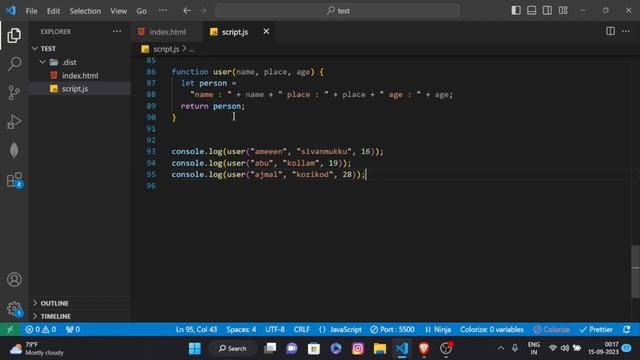This screenshot has height=360, width=640.
Task: Open index.html in Explorer tree
Action: pyautogui.click(x=80, y=76)
